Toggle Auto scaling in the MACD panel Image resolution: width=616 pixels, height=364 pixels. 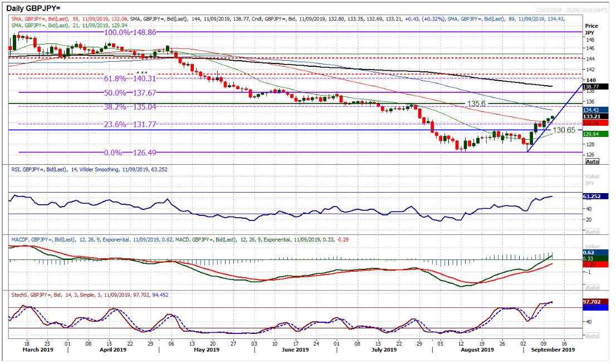[592, 288]
